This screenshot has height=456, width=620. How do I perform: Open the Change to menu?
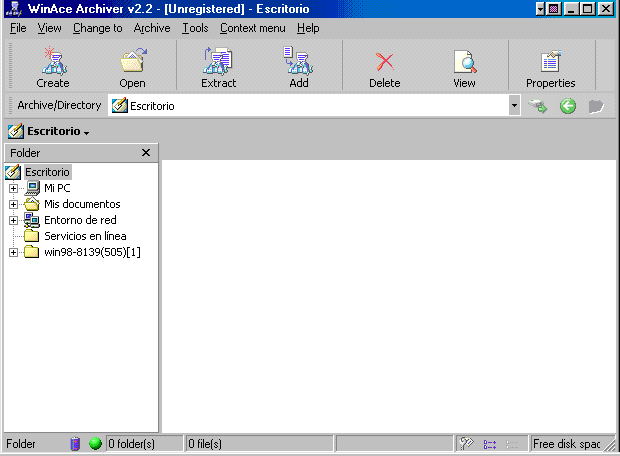pyautogui.click(x=98, y=28)
